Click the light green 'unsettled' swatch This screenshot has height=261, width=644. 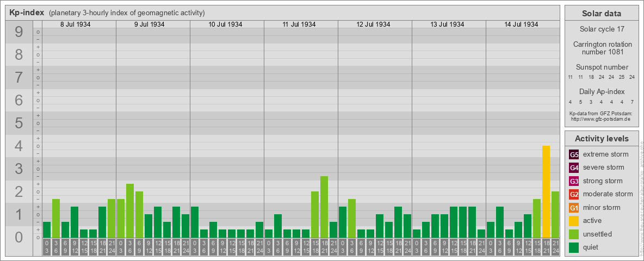pos(574,234)
